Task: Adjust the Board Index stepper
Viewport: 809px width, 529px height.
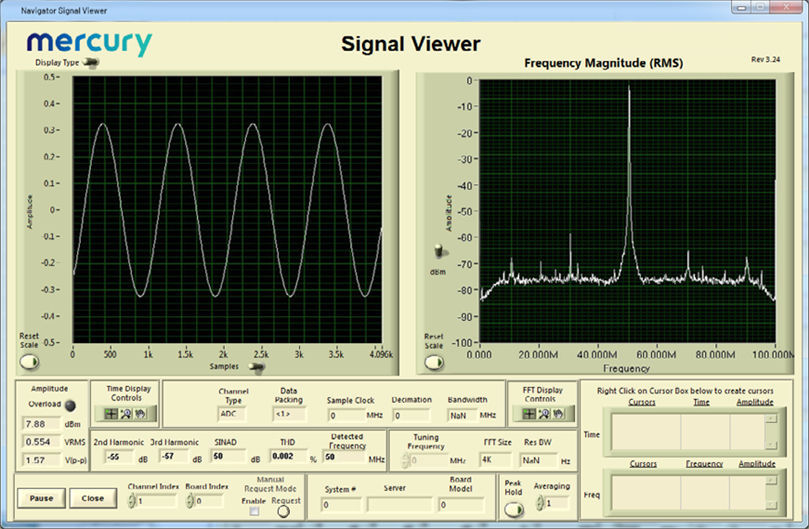Action: 190,501
